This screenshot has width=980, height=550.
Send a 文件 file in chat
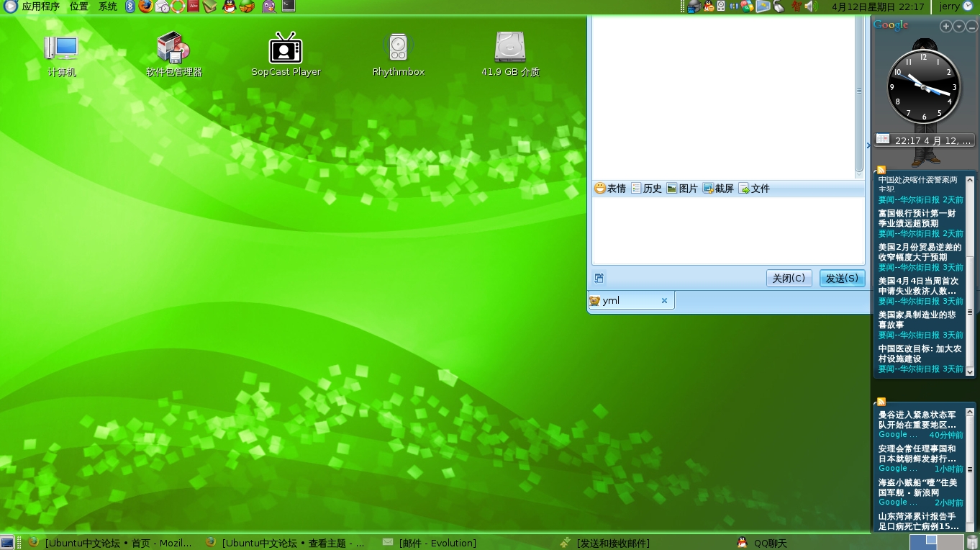tap(754, 188)
